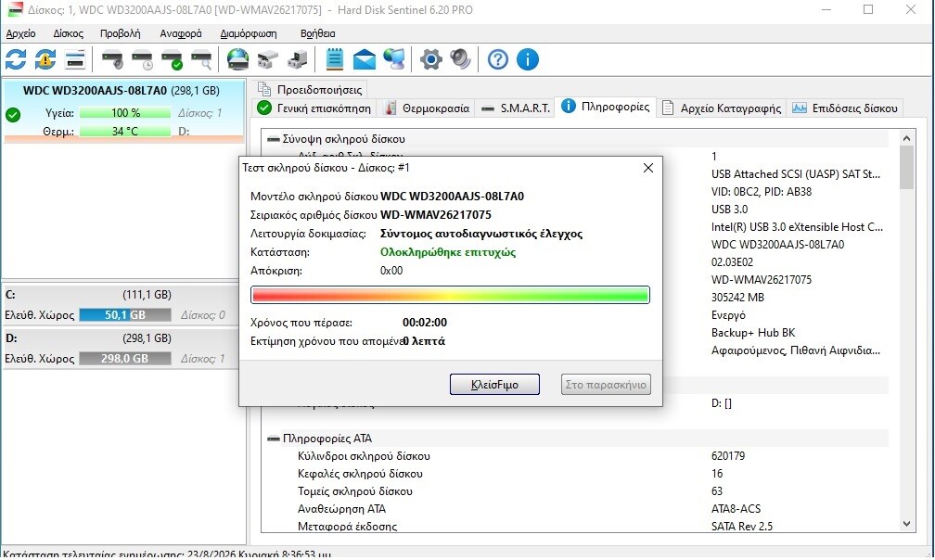The height and width of the screenshot is (560, 935).
Task: Click the question mark help icon
Action: [498, 59]
